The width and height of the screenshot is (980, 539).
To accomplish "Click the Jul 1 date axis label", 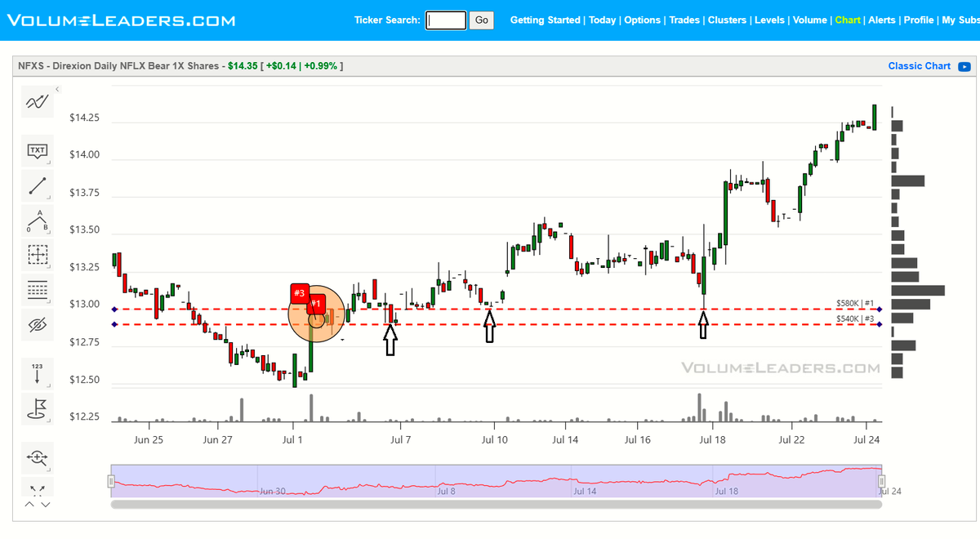I will [292, 439].
